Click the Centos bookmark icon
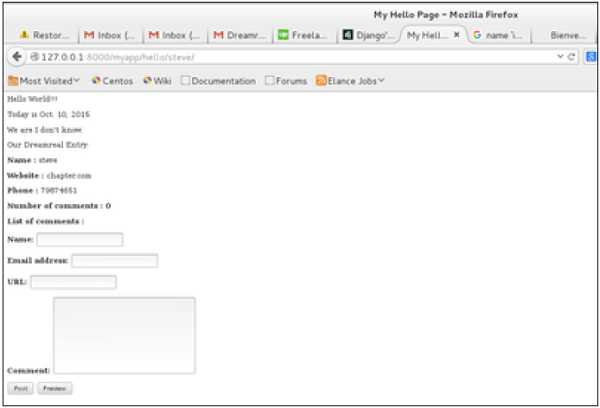Screen dimensions: 600x408 coord(96,81)
